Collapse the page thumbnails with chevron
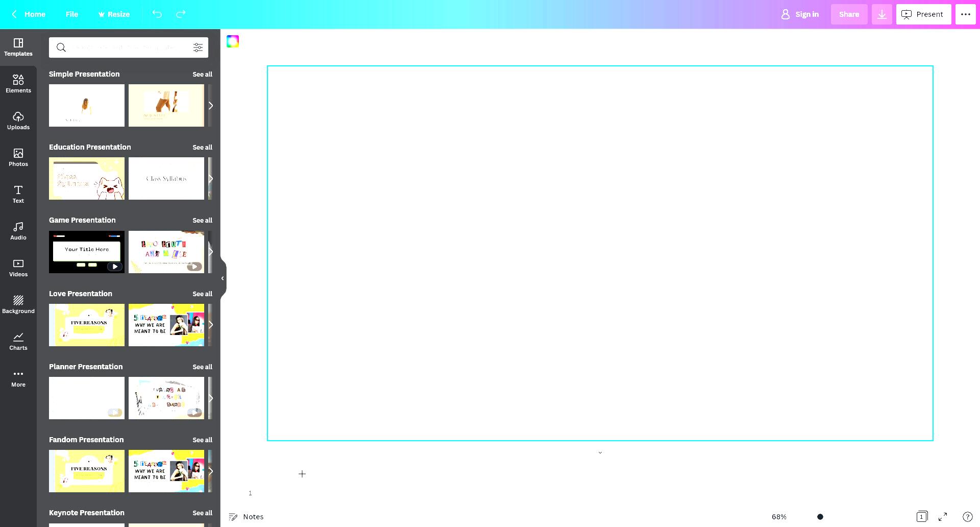The width and height of the screenshot is (980, 527). coord(600,452)
